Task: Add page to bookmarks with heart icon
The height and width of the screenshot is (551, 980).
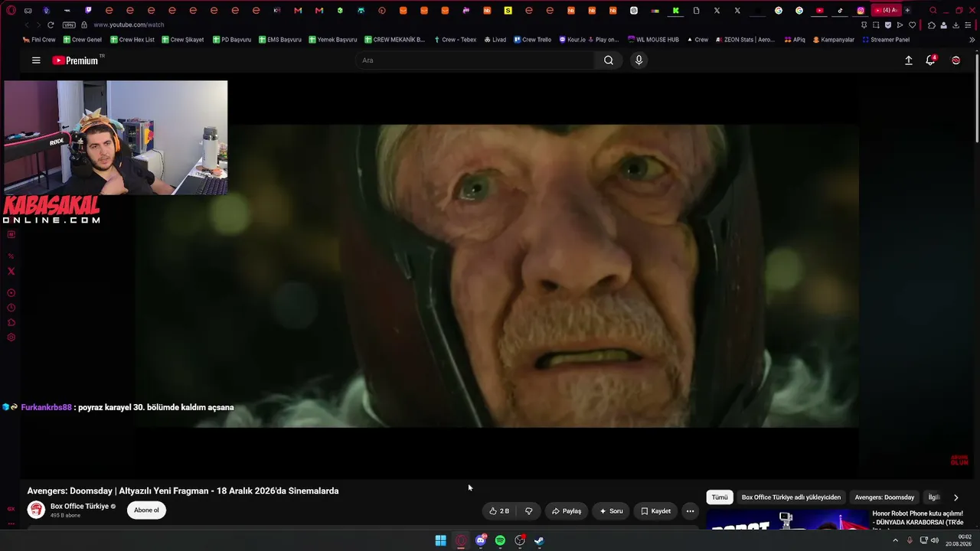Action: [912, 25]
